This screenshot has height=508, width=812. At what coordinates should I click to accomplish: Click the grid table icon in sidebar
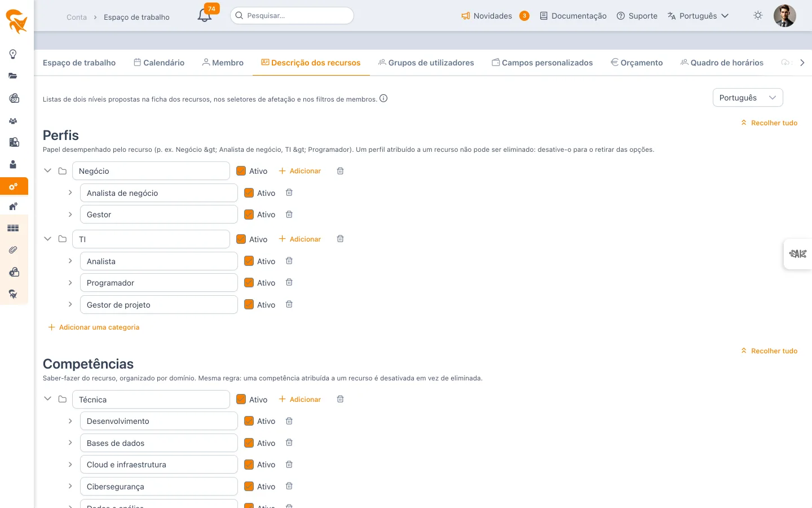click(x=13, y=228)
